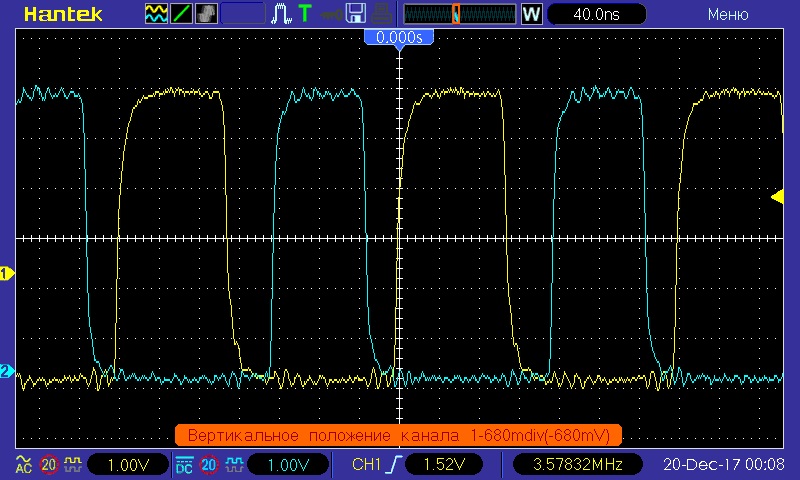Click the 20-Dec-17 00:08 date and time
This screenshot has width=800, height=480.
(723, 465)
